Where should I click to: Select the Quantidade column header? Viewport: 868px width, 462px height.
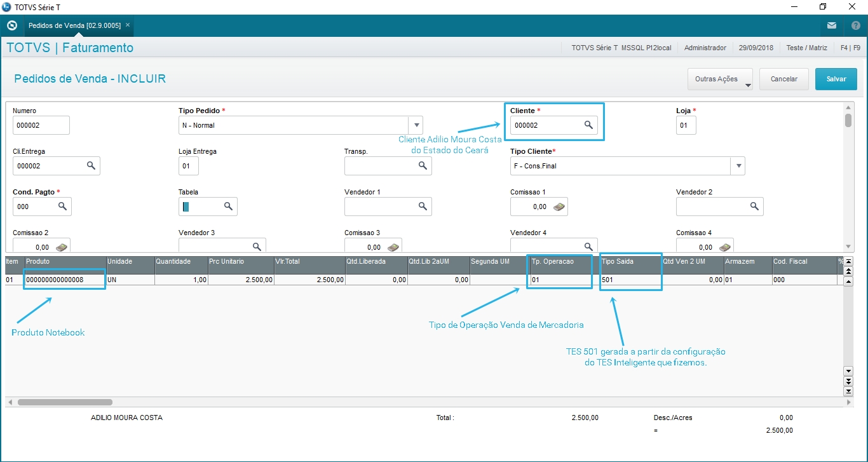click(181, 261)
